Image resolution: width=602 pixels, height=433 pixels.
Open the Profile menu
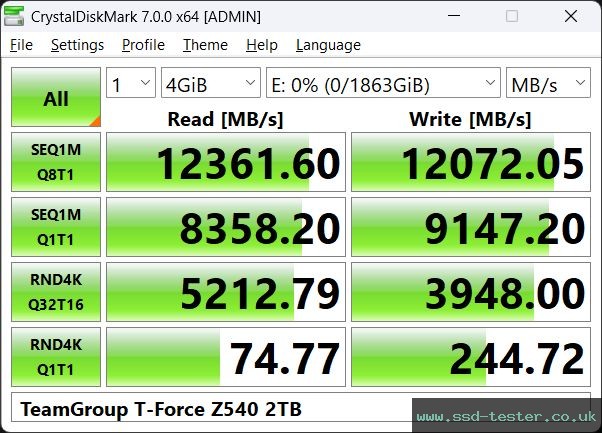click(143, 45)
